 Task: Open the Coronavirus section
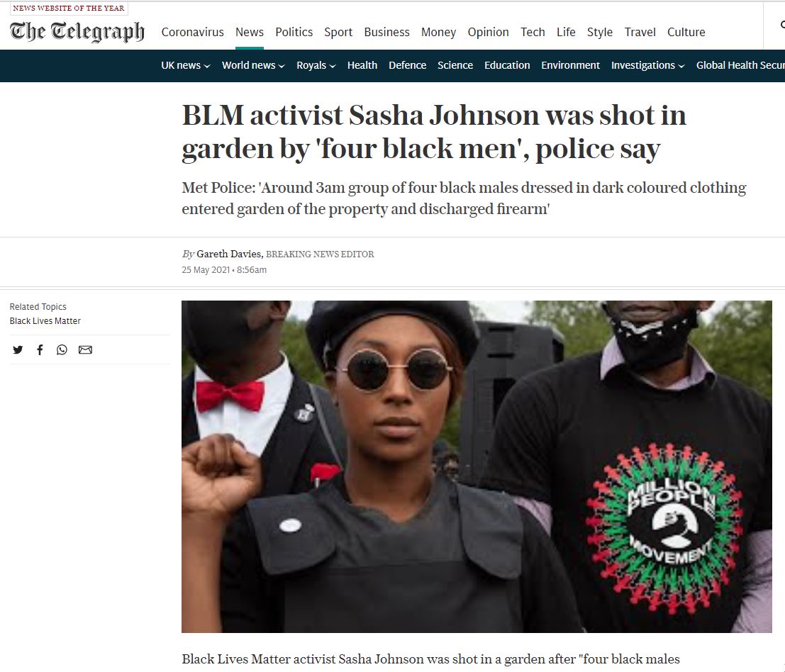click(x=192, y=32)
